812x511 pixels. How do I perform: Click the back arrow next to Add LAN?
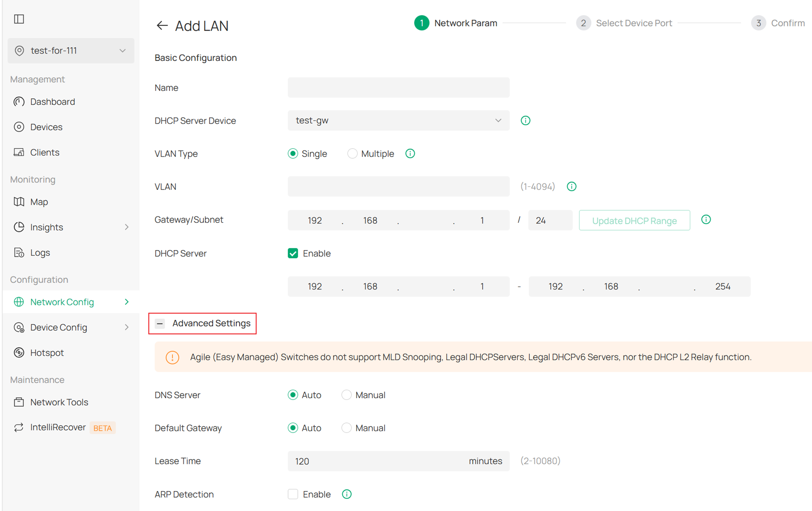[162, 25]
